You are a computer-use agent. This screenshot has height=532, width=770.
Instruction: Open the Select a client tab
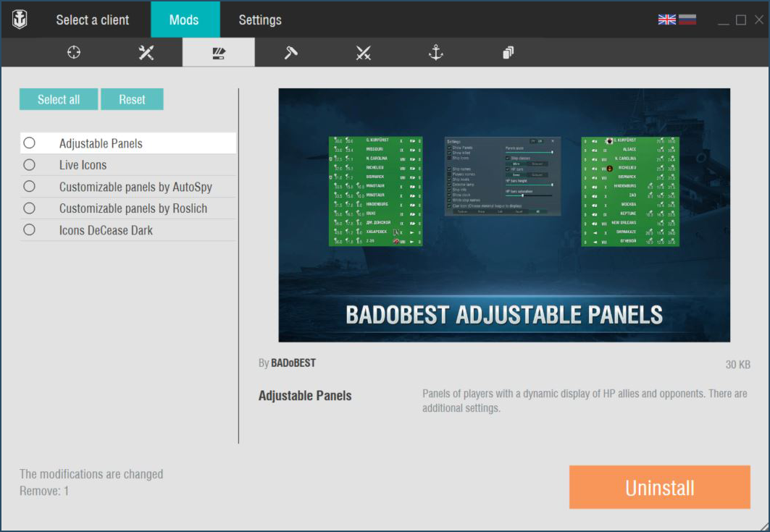[92, 20]
